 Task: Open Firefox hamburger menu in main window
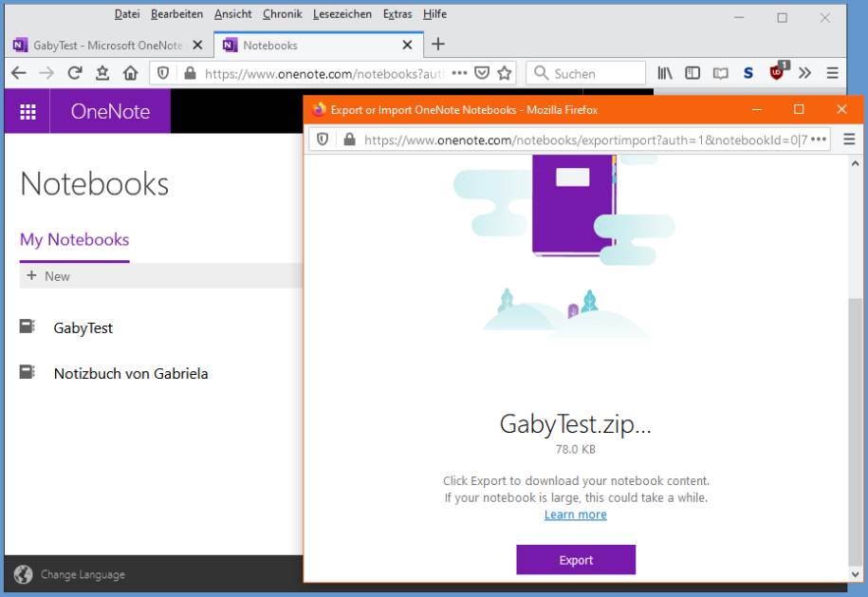(x=832, y=73)
